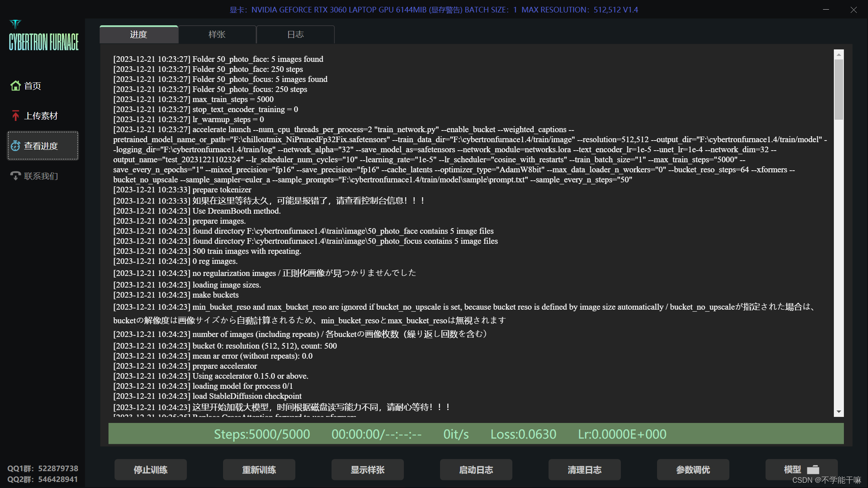Click the scrollbar down arrow
868x488 pixels.
(x=839, y=412)
